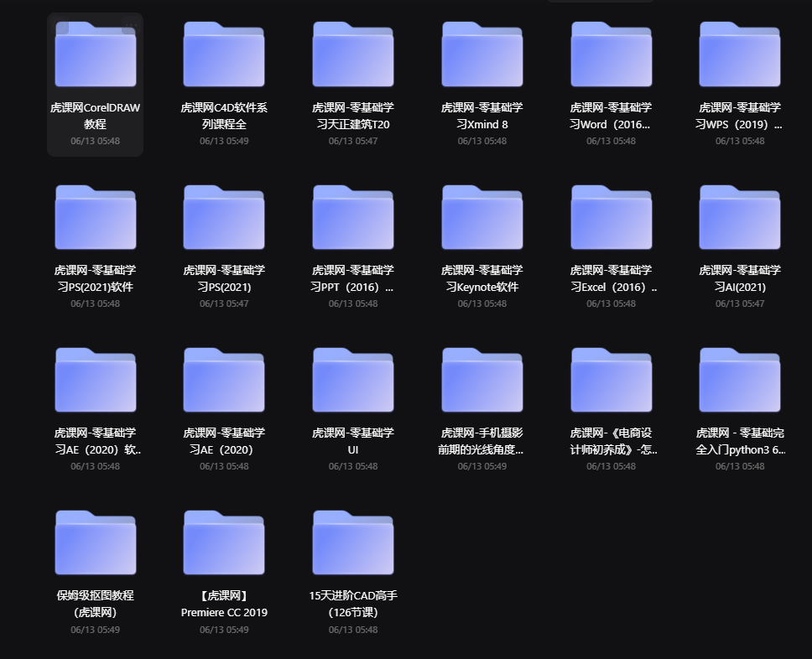Open the AI(2021) folder icon
The height and width of the screenshot is (659, 812).
[x=740, y=217]
